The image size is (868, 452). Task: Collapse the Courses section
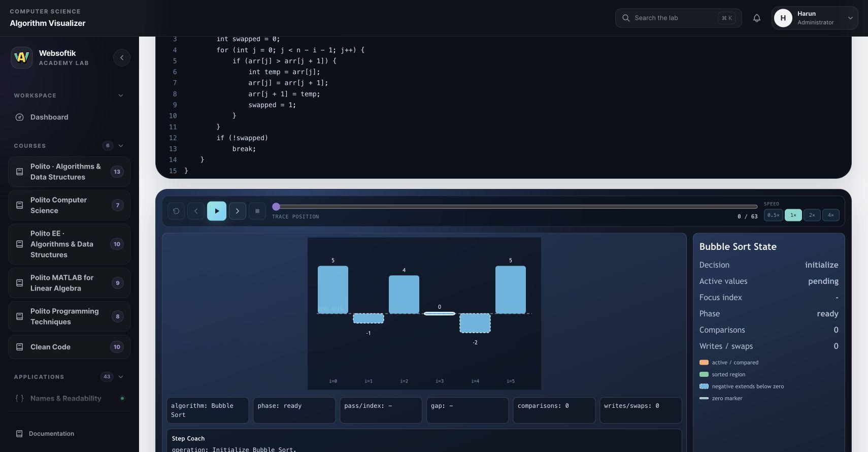click(121, 146)
